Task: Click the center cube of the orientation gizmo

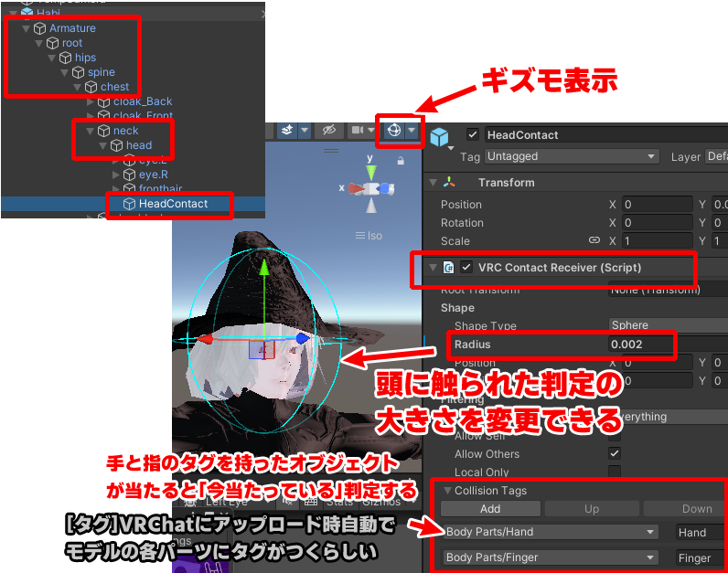Action: 371,188
